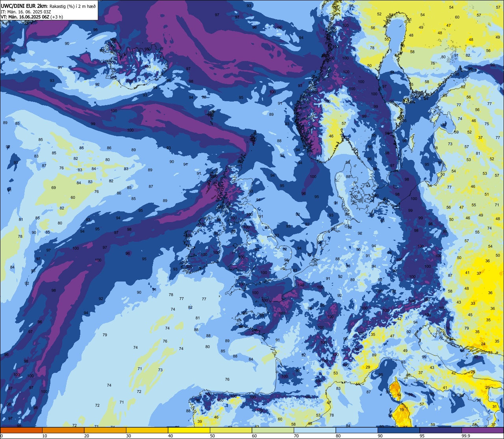Click the 0–10% dark orange legend swatch
504x439 pixels.
pyautogui.click(x=21, y=430)
